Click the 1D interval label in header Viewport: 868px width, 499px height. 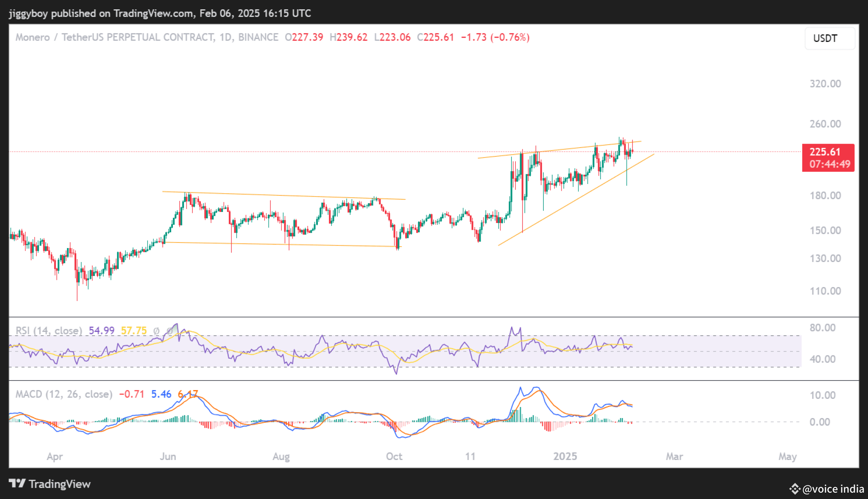[x=225, y=37]
